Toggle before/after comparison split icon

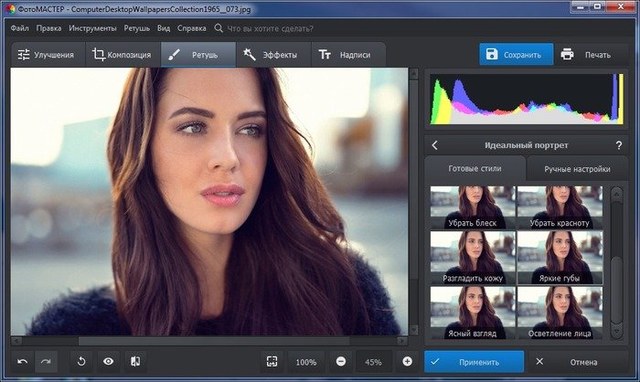[136, 362]
